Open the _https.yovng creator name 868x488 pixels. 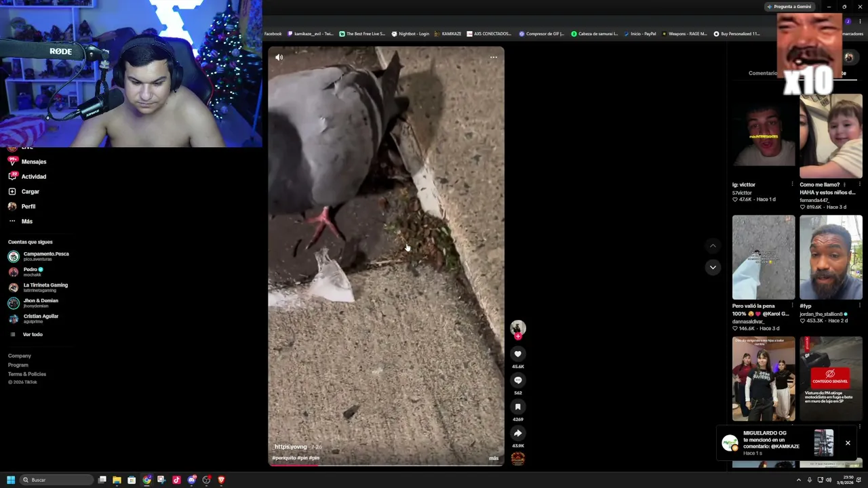tap(290, 447)
